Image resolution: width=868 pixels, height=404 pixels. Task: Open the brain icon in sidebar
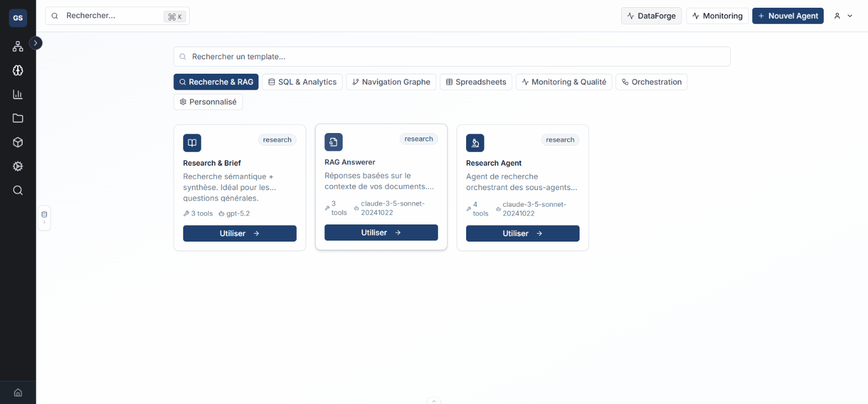(18, 70)
